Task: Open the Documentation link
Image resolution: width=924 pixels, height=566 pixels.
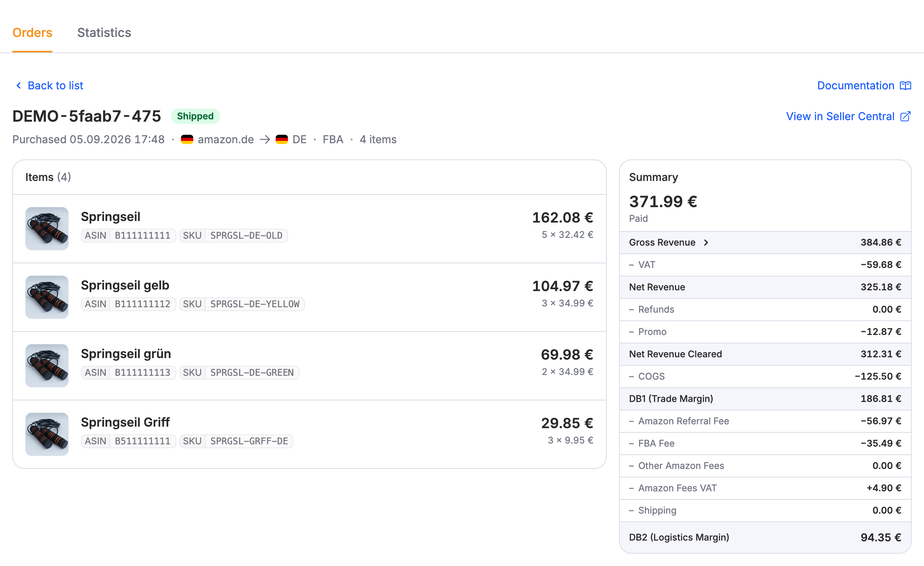Action: (864, 85)
